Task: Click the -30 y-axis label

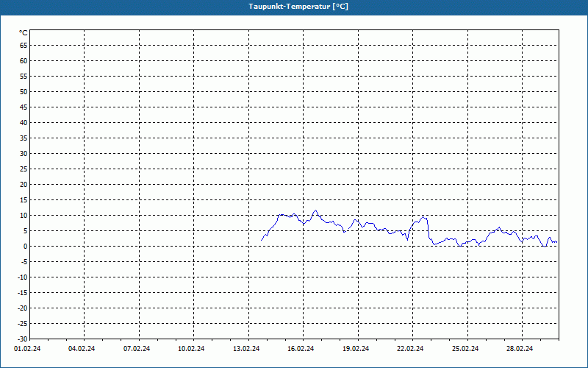Action: point(23,339)
